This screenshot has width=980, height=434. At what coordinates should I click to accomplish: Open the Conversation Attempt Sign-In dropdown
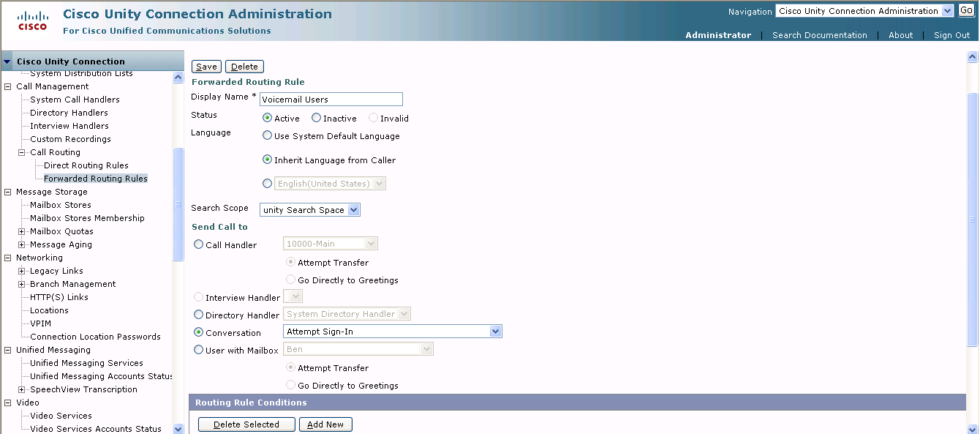click(x=393, y=332)
